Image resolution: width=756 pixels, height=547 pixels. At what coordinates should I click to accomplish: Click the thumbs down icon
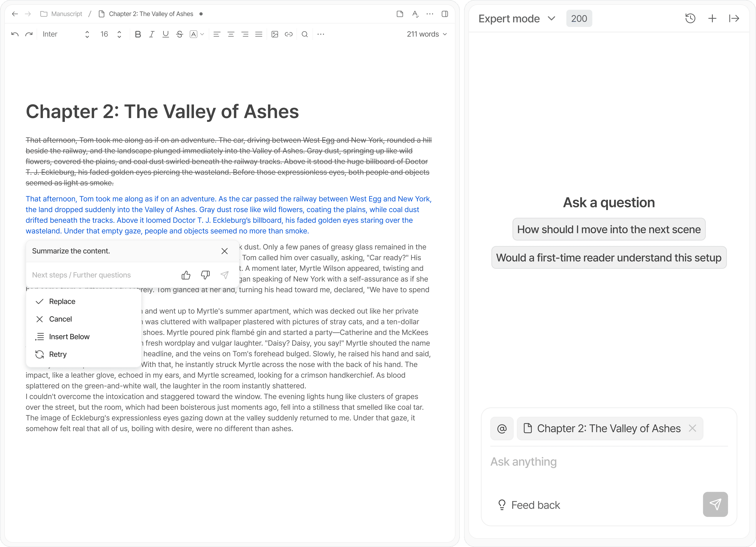coord(205,275)
